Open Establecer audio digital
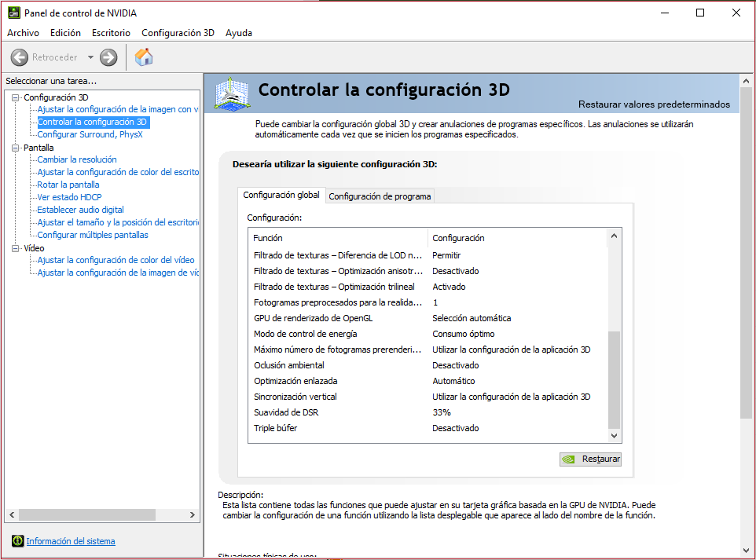This screenshot has height=560, width=756. (x=80, y=210)
